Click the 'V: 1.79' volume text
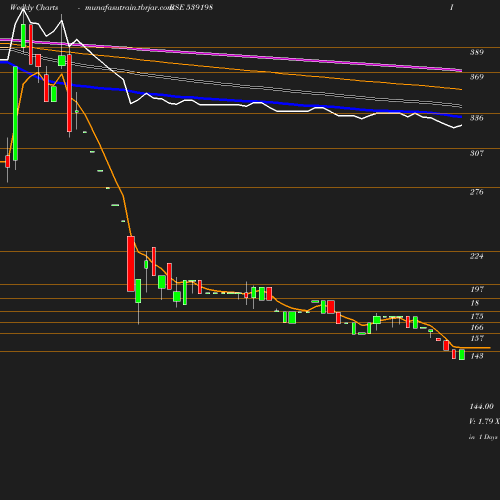The height and width of the screenshot is (500, 500). (x=482, y=421)
